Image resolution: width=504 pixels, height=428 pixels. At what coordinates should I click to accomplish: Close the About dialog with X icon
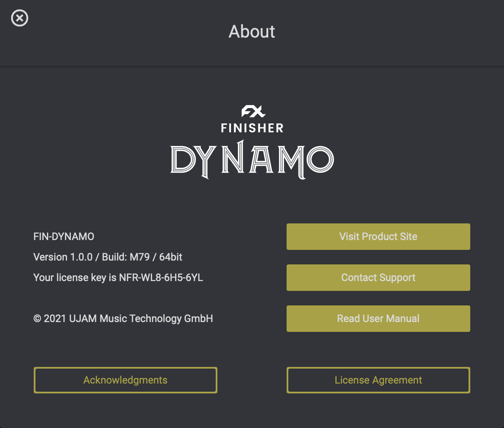coord(20,18)
